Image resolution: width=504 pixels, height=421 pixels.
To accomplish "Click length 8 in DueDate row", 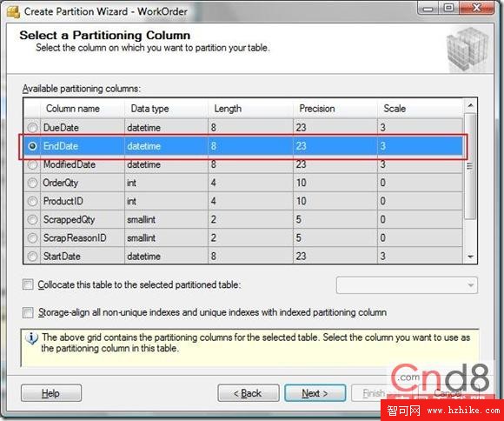I will coord(250,128).
